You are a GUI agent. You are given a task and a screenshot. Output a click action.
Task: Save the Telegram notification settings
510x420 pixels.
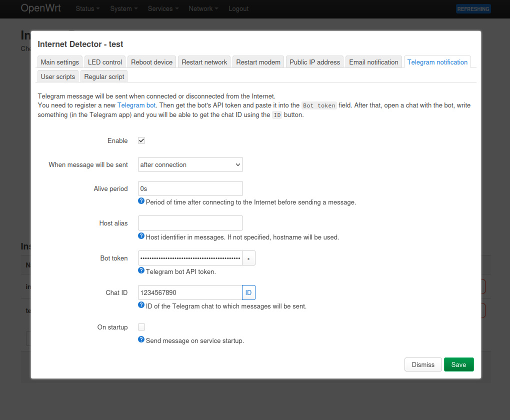[458, 364]
